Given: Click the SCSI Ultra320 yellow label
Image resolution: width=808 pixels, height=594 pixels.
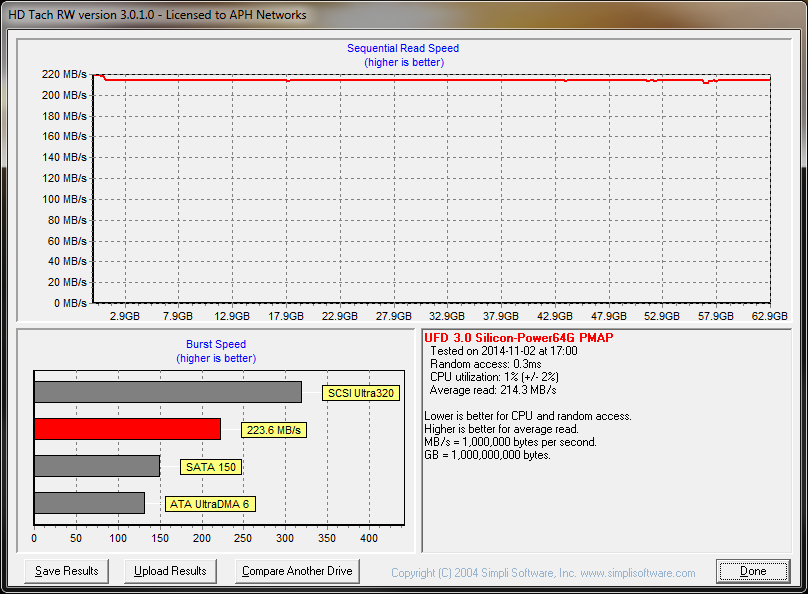Looking at the screenshot, I should [360, 393].
